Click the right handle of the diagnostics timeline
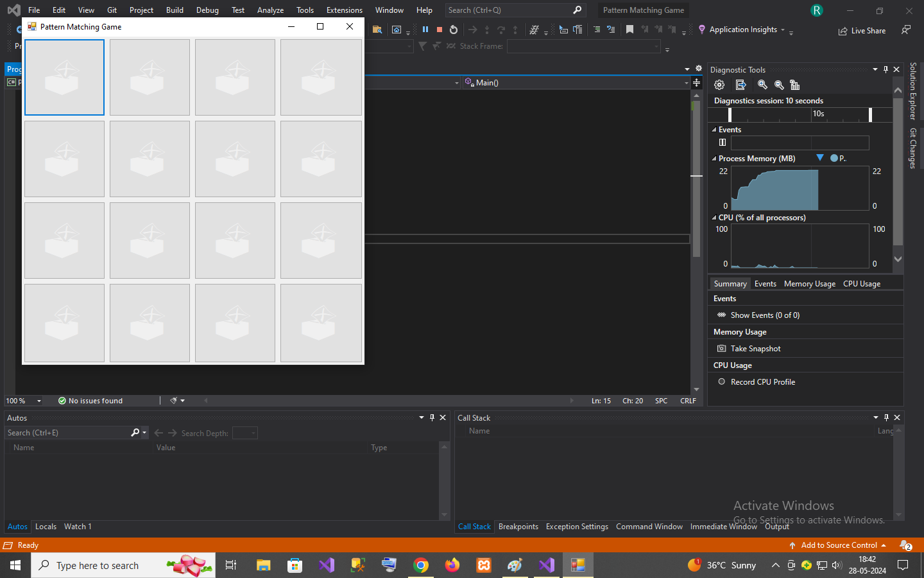The height and width of the screenshot is (578, 924). coord(870,114)
